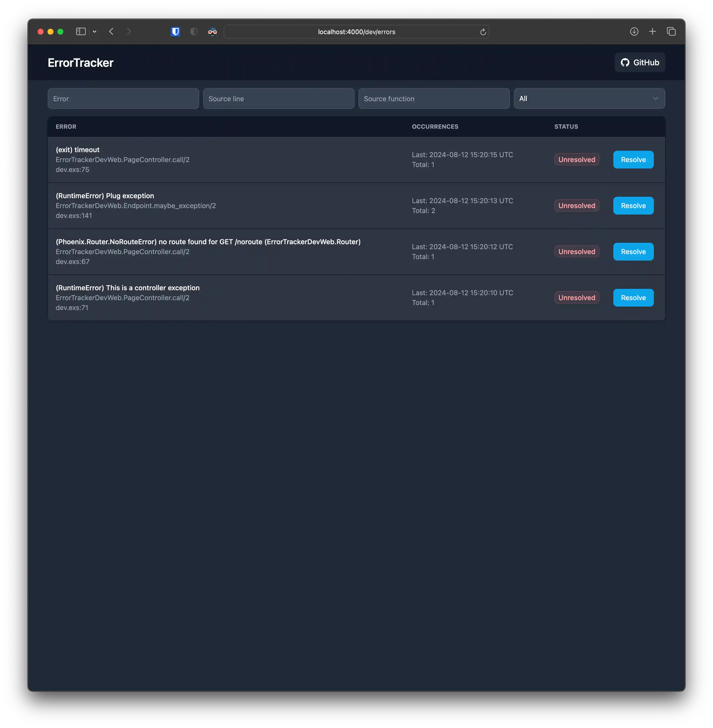The height and width of the screenshot is (728, 713).
Task: Open the Downloads icon in the toolbar
Action: (634, 31)
